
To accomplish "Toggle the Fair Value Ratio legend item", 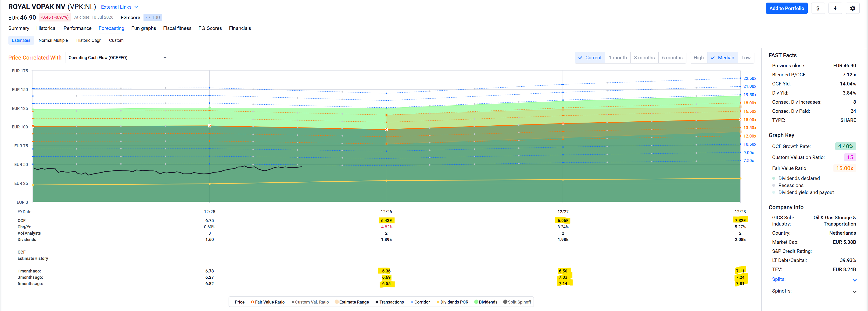I will coord(268,302).
